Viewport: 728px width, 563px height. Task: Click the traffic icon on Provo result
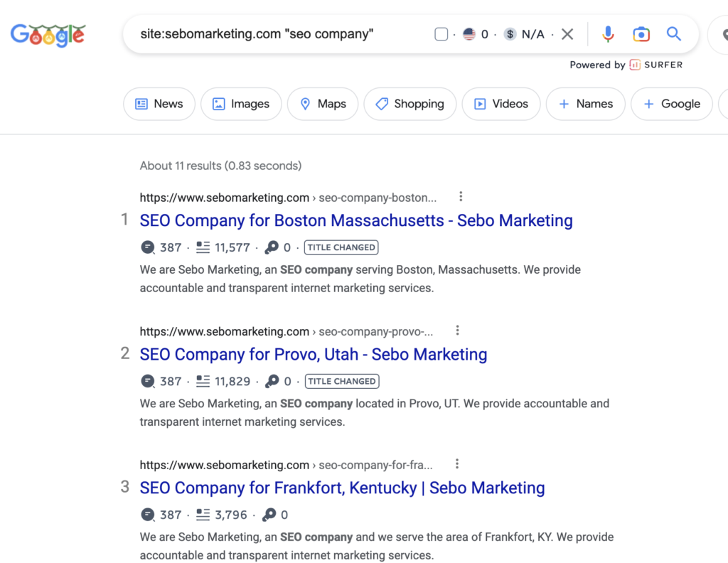[x=148, y=381]
